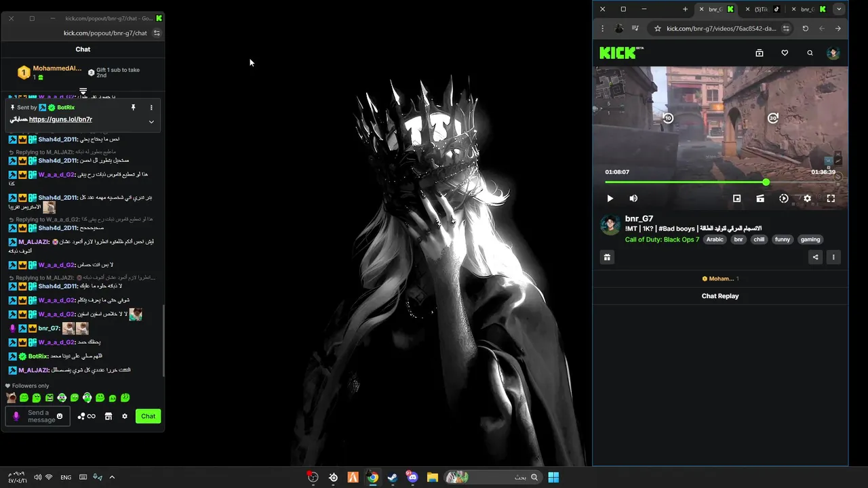This screenshot has width=868, height=488.
Task: Open media controls icon in browser toolbar
Action: click(x=635, y=28)
